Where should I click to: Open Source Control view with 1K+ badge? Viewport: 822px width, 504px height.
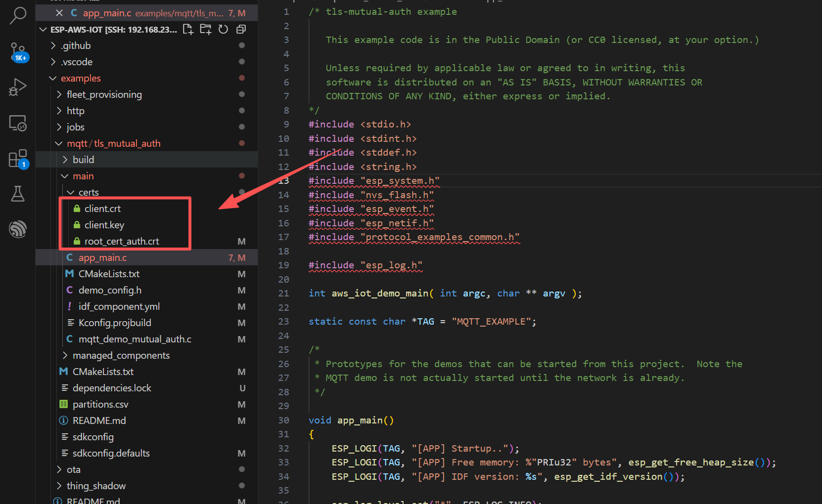pos(18,51)
